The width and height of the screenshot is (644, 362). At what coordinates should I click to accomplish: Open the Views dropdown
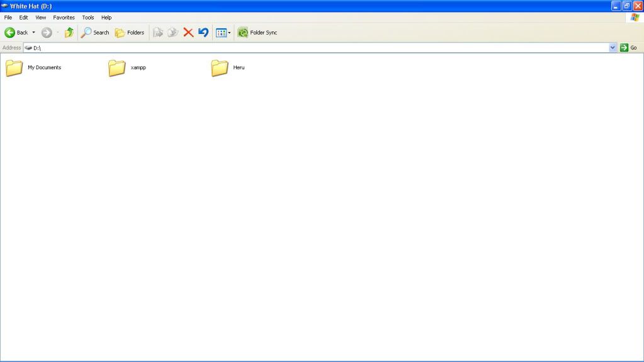coord(223,33)
